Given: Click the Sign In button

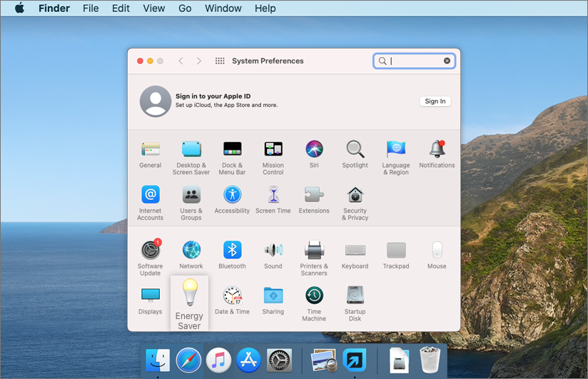Looking at the screenshot, I should tap(435, 101).
